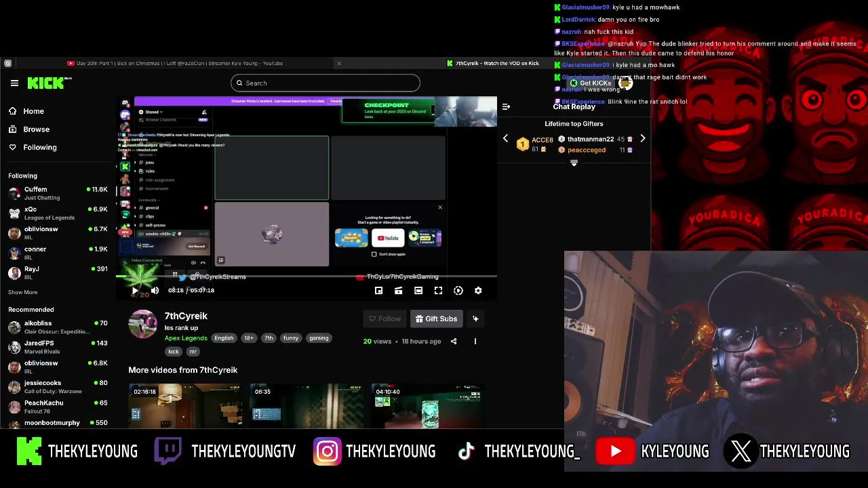
Task: Open playback speed control
Action: tap(458, 291)
